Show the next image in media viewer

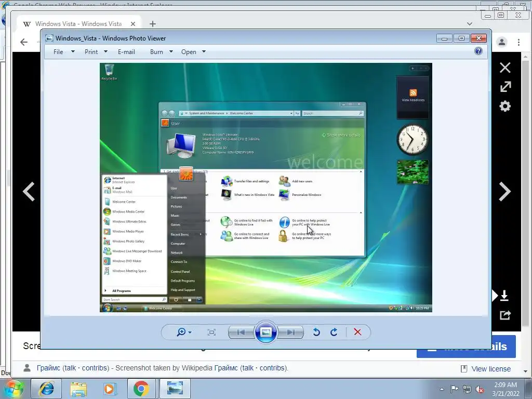point(505,192)
